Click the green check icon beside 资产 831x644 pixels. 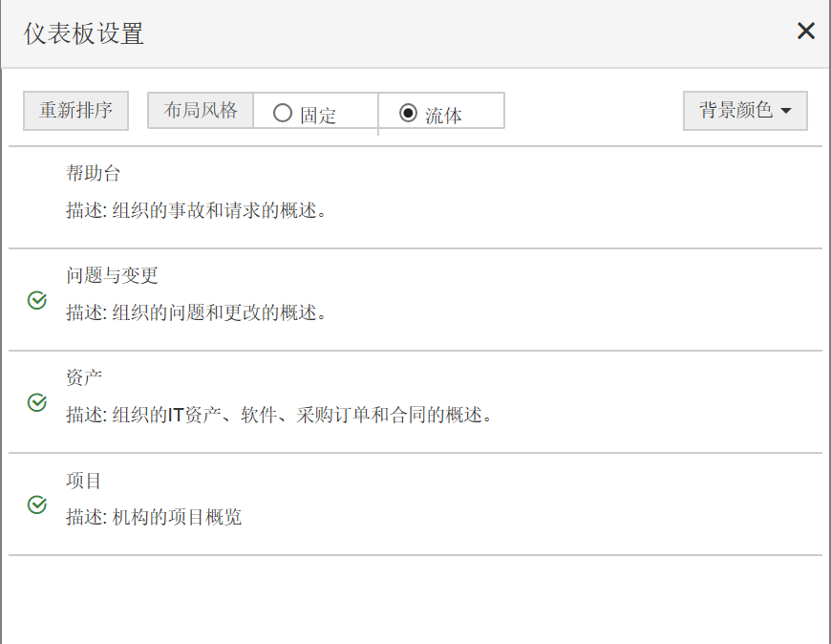click(x=37, y=402)
